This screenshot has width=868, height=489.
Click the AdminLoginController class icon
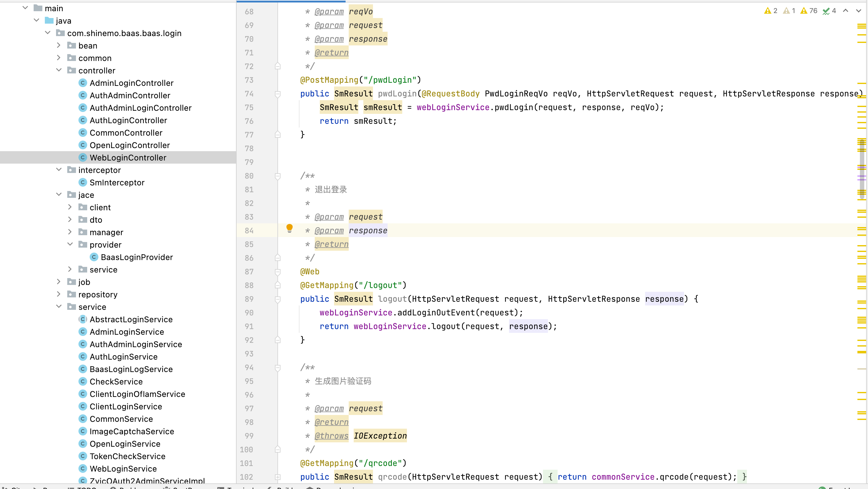point(83,82)
